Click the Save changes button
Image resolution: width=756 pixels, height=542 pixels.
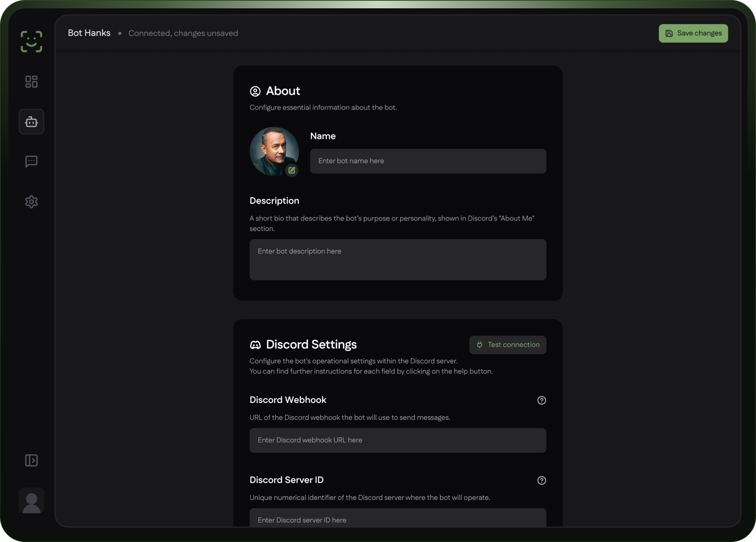click(x=693, y=33)
